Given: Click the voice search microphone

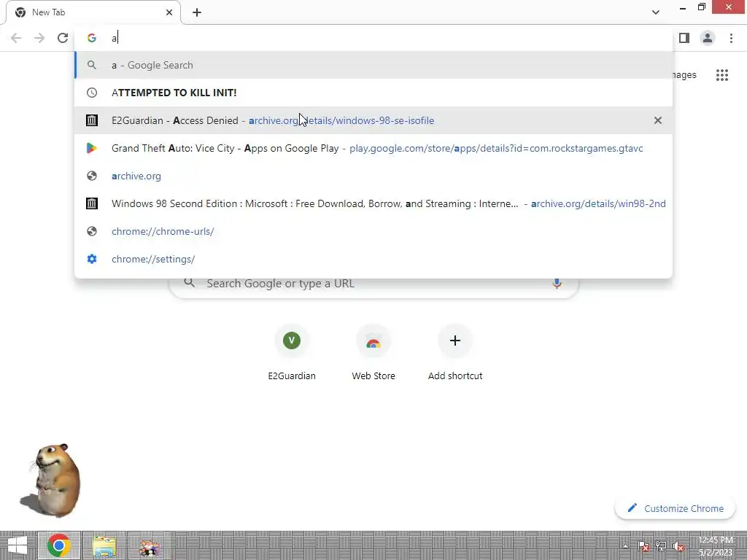Looking at the screenshot, I should coord(557,284).
